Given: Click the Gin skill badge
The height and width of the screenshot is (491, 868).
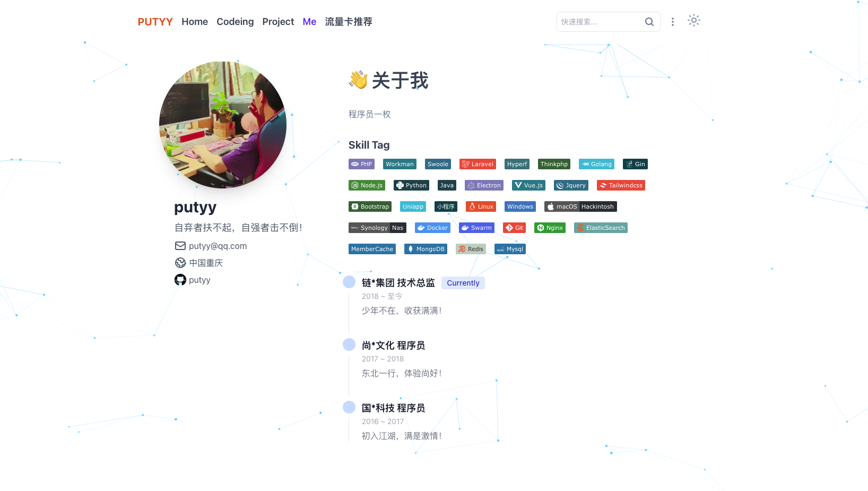Looking at the screenshot, I should [x=635, y=164].
